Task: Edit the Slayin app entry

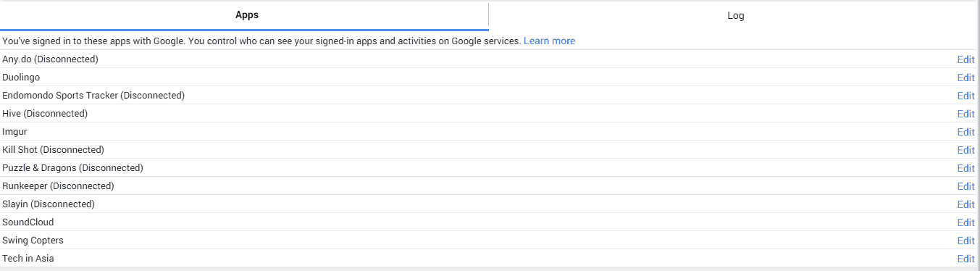Action: pyautogui.click(x=966, y=204)
